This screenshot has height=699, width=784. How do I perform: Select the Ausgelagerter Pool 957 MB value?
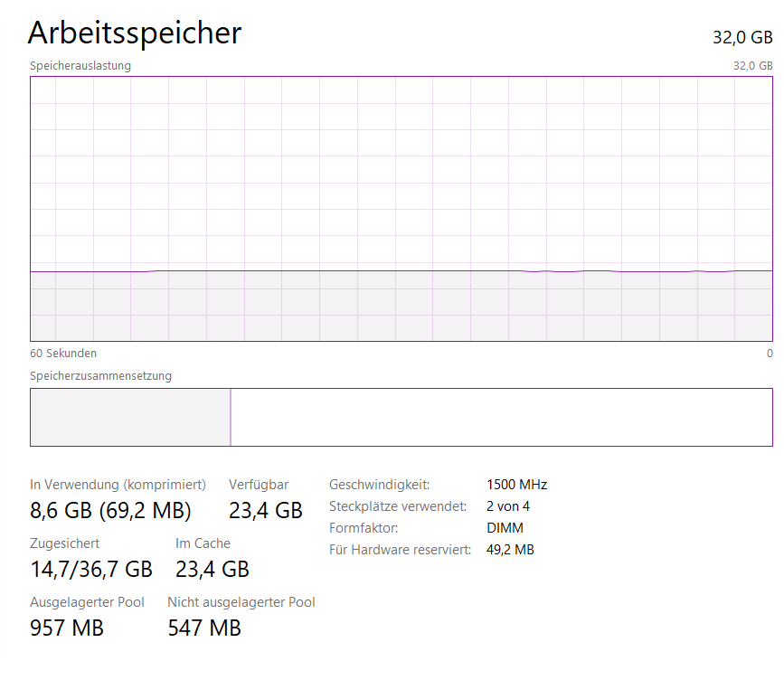[x=67, y=628]
